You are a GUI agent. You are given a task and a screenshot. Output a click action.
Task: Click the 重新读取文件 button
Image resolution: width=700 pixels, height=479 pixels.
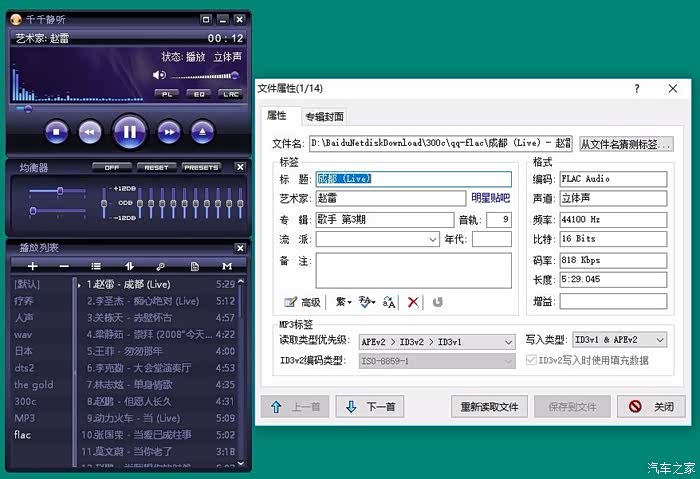coord(489,407)
